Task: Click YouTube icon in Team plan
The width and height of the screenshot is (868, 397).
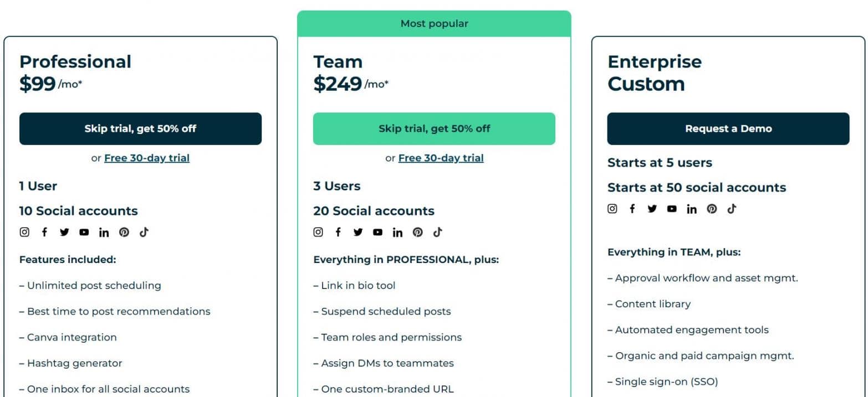Action: (x=378, y=233)
